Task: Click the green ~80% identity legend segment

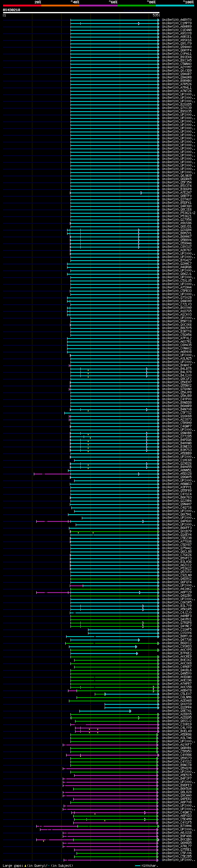Action: [x=137, y=6]
